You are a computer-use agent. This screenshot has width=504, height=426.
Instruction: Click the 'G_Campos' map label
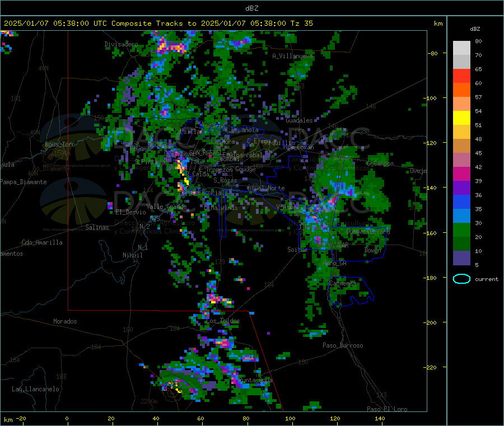[380, 163]
